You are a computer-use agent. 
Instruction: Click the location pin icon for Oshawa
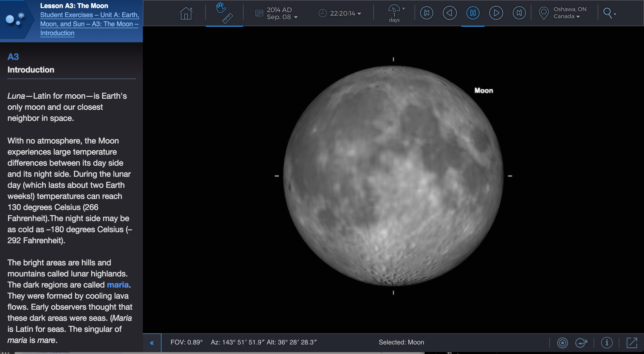tap(543, 13)
